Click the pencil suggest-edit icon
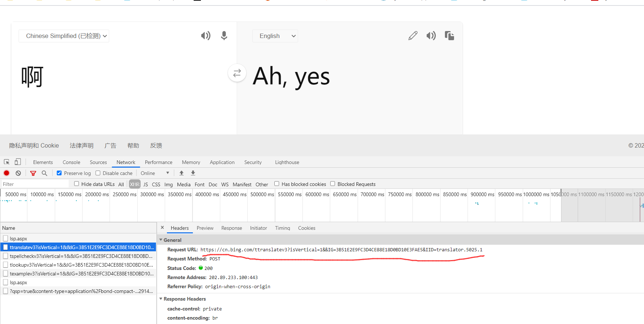Viewport: 644px width, 324px height. pyautogui.click(x=413, y=36)
